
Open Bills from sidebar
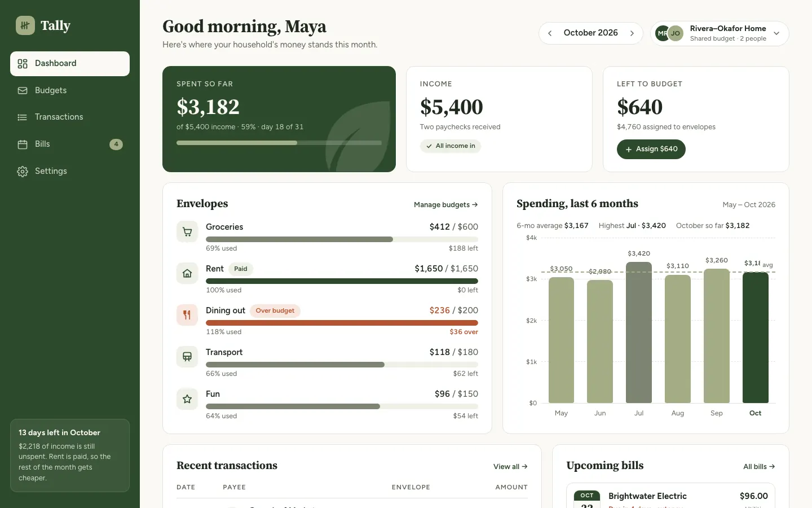point(70,144)
